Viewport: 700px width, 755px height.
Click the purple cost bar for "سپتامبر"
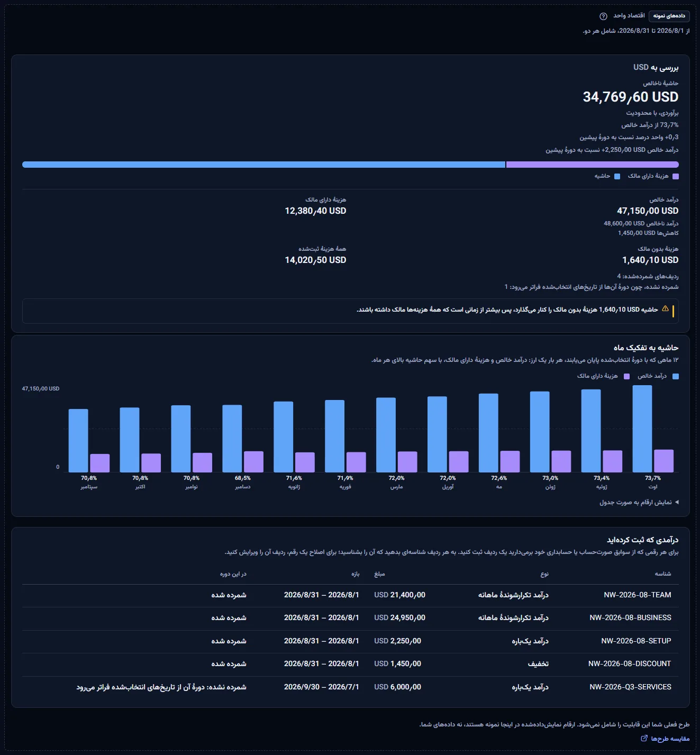coord(100,463)
